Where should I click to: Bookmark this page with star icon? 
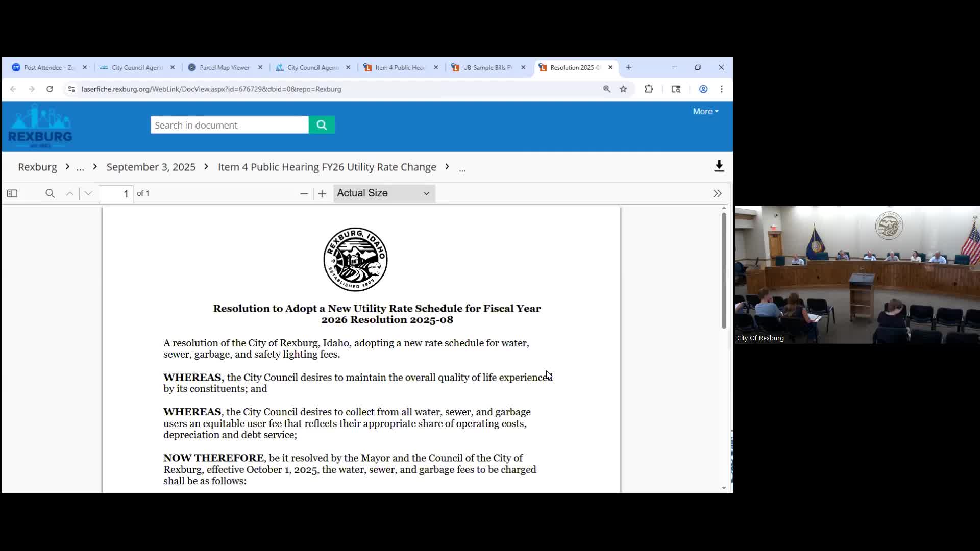(623, 89)
